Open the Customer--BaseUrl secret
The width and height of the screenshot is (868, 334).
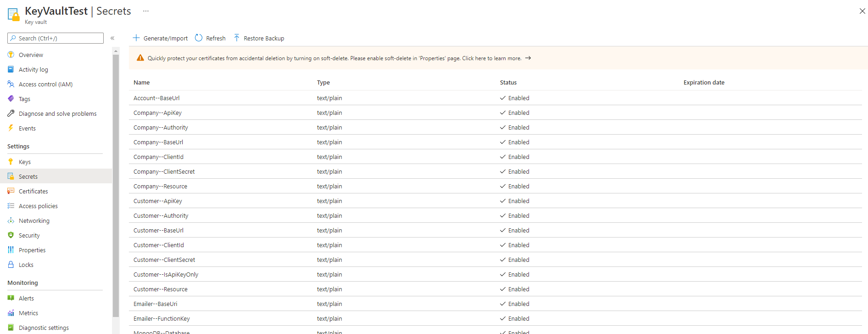point(158,230)
